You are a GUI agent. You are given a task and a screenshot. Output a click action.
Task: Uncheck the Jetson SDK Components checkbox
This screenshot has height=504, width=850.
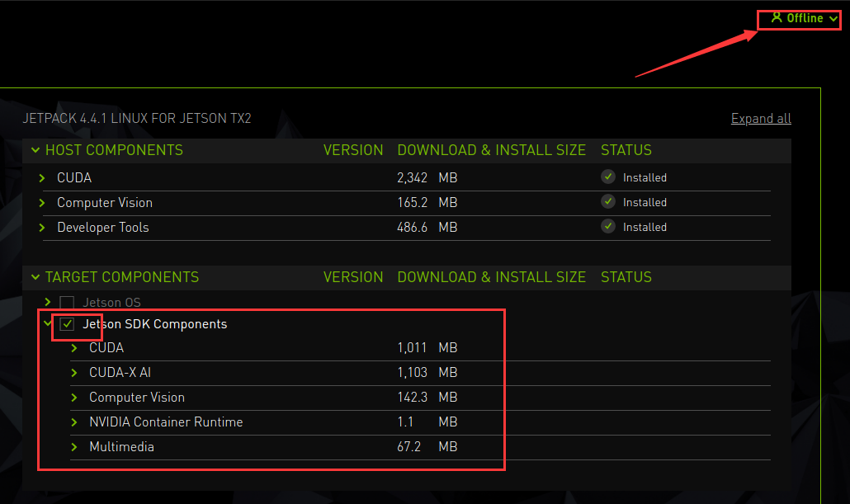coord(67,324)
